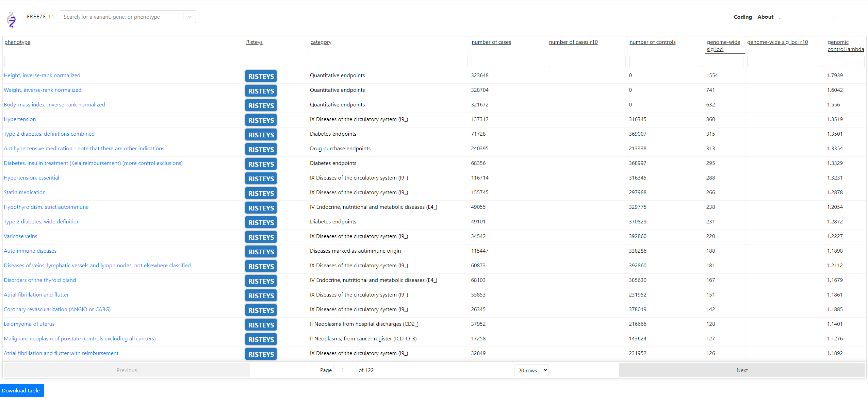Click RISTEYS button for Statin medication
Image resolution: width=868 pixels, height=405 pixels.
tap(261, 193)
